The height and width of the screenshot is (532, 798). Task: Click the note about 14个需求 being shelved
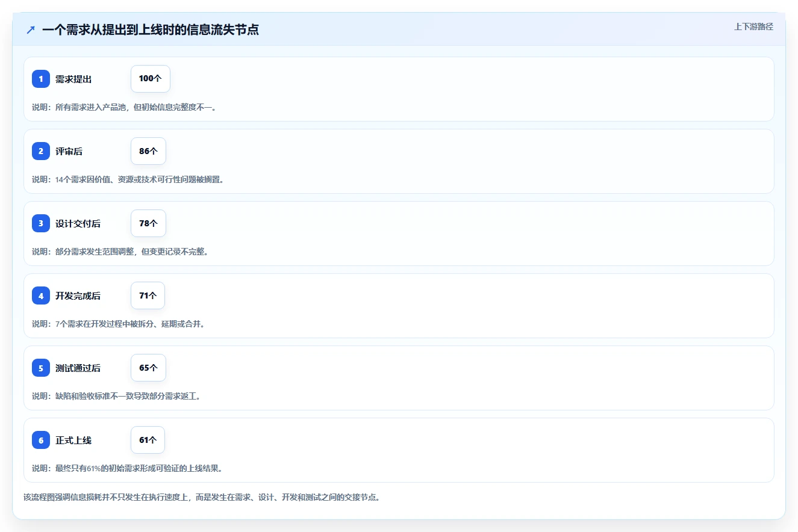(128, 179)
